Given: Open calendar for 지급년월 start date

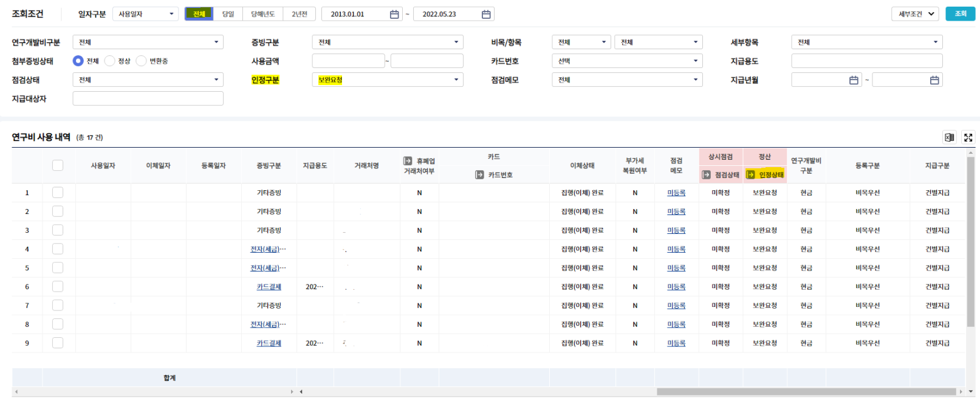Looking at the screenshot, I should (854, 80).
